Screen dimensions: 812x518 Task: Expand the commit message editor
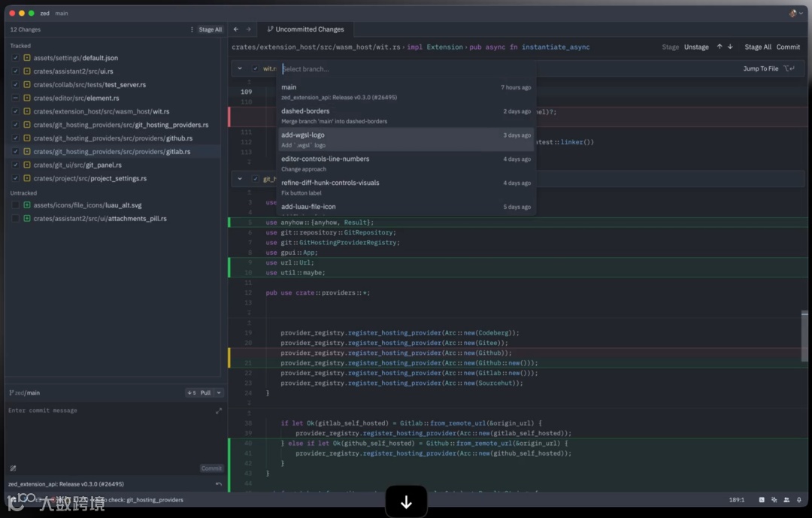(219, 410)
